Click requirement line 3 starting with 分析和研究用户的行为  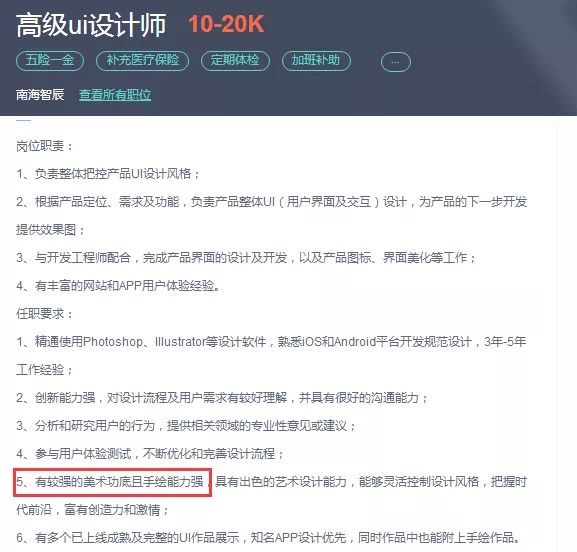tap(186, 426)
